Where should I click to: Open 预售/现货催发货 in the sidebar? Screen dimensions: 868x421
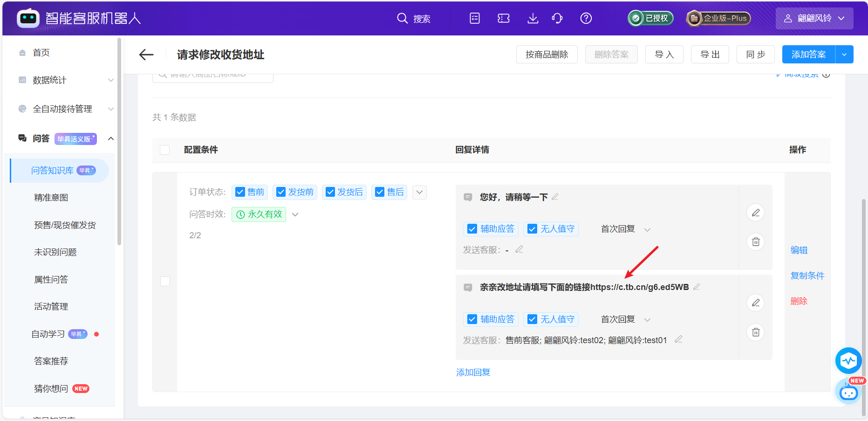pyautogui.click(x=65, y=225)
